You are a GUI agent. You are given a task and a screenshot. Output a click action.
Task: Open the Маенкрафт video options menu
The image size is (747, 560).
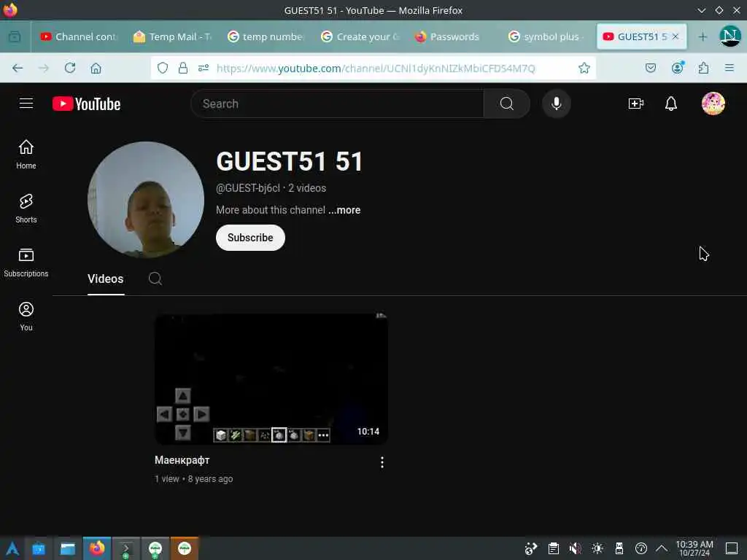click(382, 462)
